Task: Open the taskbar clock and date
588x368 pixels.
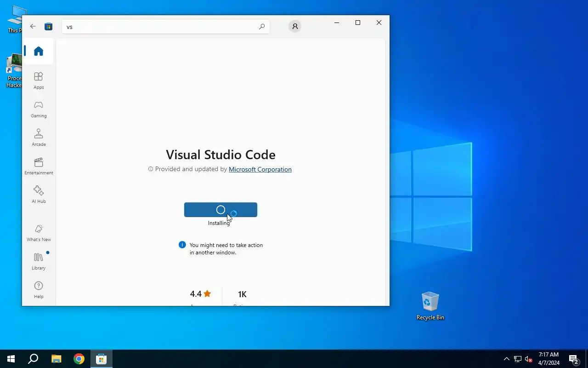Action: click(548, 359)
